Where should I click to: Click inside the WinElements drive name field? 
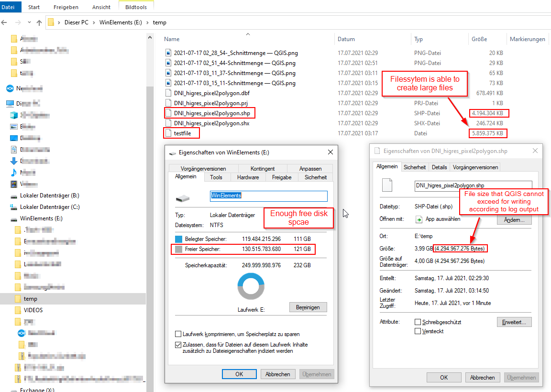[x=268, y=196]
